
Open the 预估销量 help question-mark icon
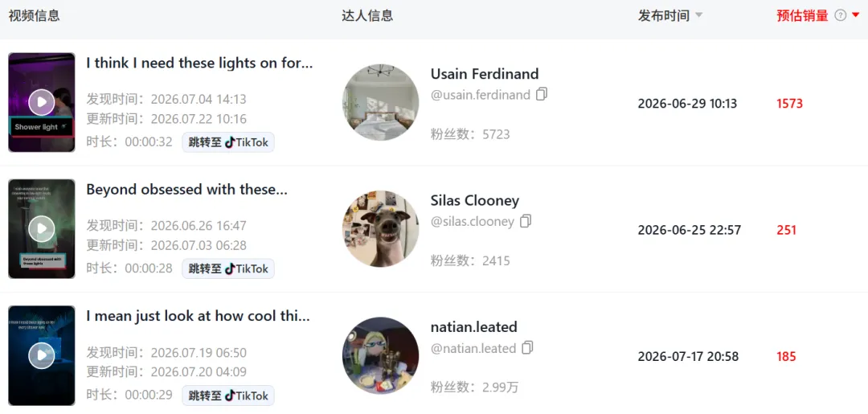coord(841,16)
